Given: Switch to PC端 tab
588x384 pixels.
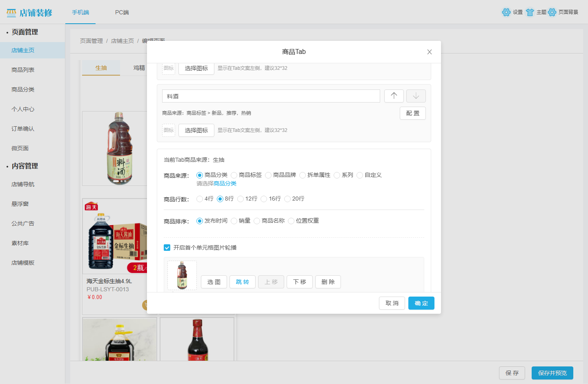Looking at the screenshot, I should coord(122,12).
